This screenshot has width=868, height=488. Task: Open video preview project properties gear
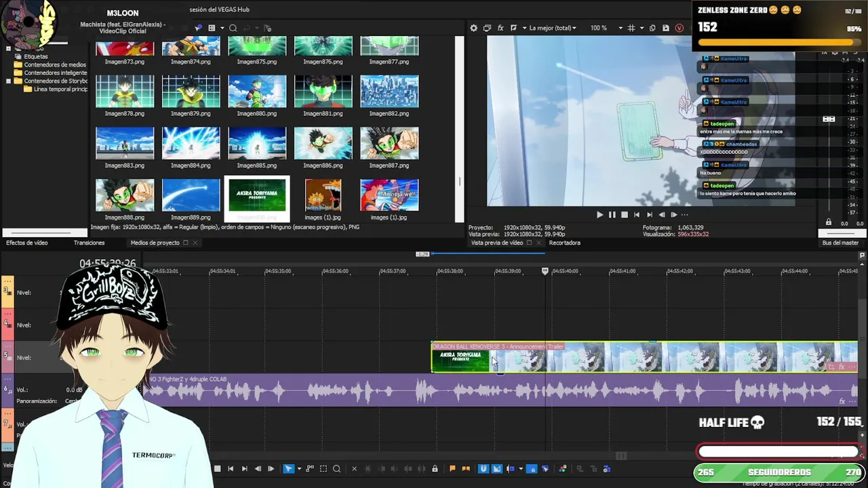pos(473,28)
